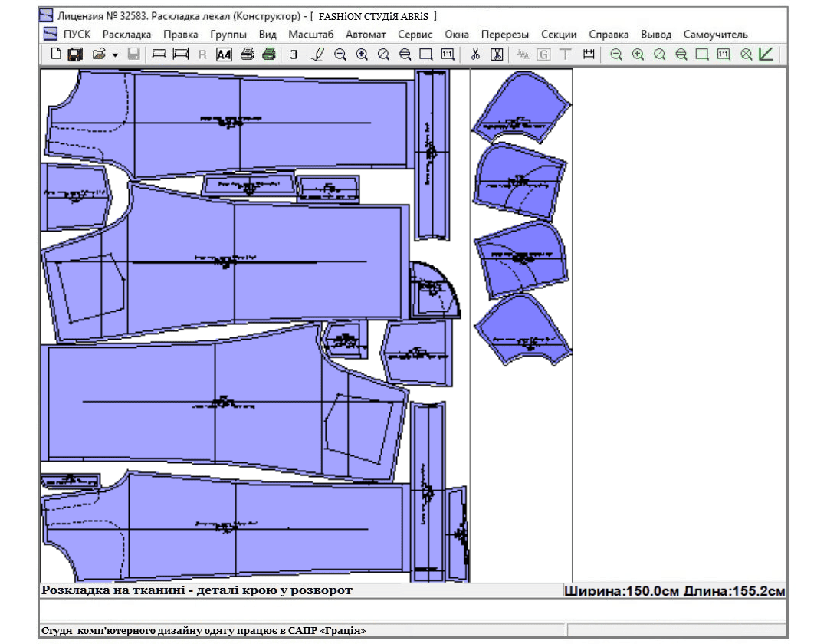Expand the dropdown arrow beside open folder
The height and width of the screenshot is (644, 827).
[x=115, y=55]
